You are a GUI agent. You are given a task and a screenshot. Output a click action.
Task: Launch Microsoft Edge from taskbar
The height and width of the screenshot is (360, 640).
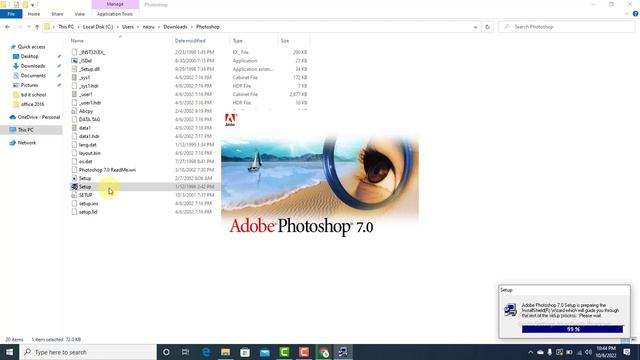(206, 352)
